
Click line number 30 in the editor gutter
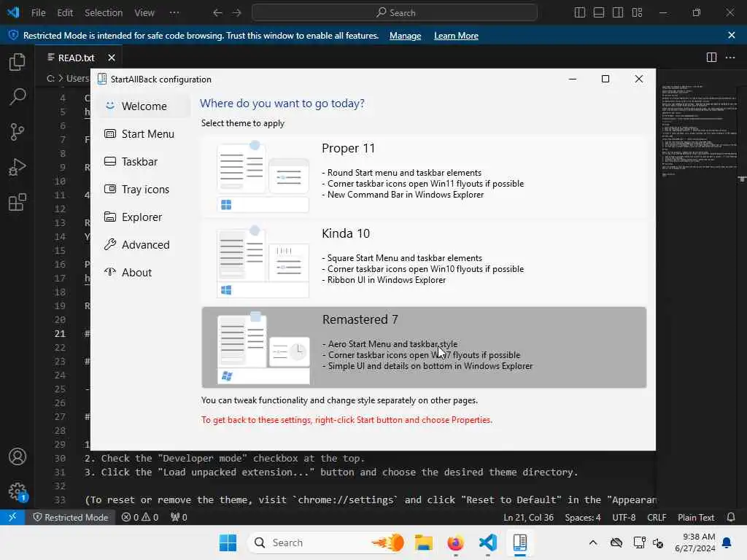point(60,458)
